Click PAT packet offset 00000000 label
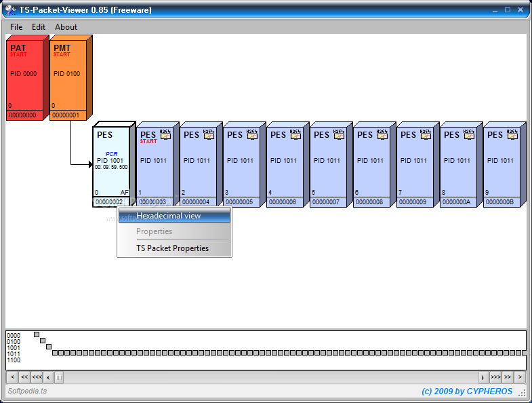Image resolution: width=532 pixels, height=403 pixels. pyautogui.click(x=22, y=115)
